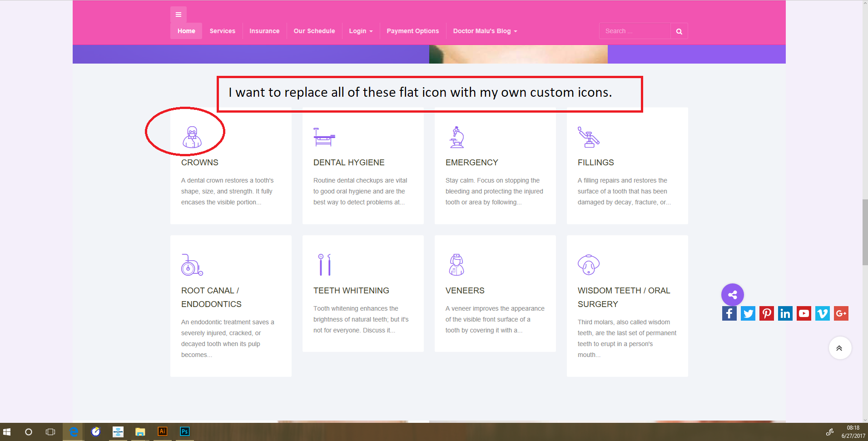Click the search magnifier button
The image size is (868, 441).
tap(679, 31)
